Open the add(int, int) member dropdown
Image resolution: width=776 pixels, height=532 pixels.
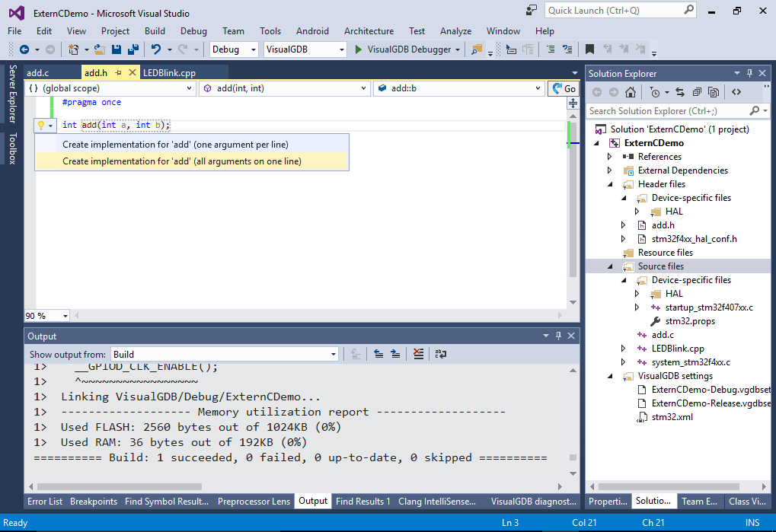point(285,88)
